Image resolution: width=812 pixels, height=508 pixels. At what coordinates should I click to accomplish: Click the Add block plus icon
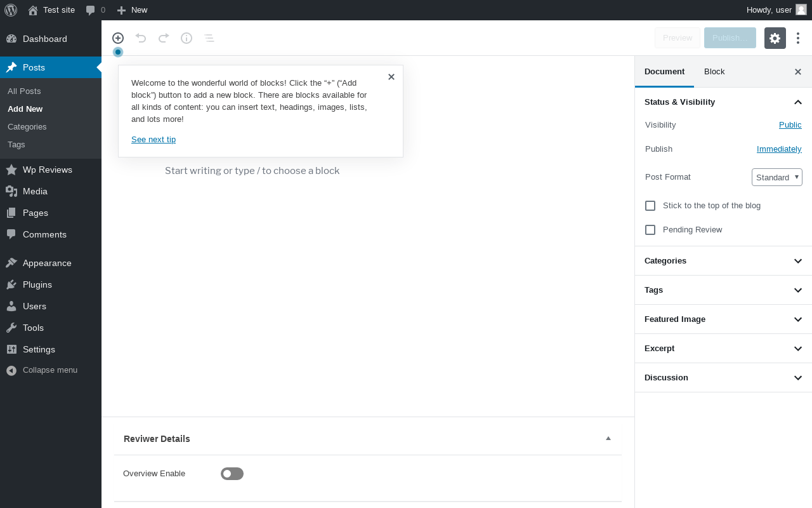(118, 38)
